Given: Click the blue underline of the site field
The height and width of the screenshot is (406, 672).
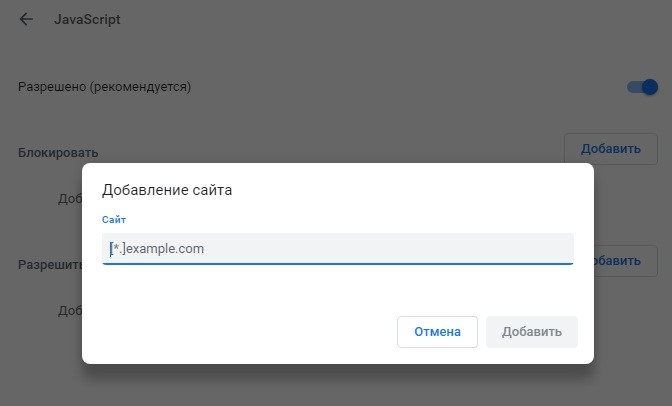Looking at the screenshot, I should pos(337,264).
